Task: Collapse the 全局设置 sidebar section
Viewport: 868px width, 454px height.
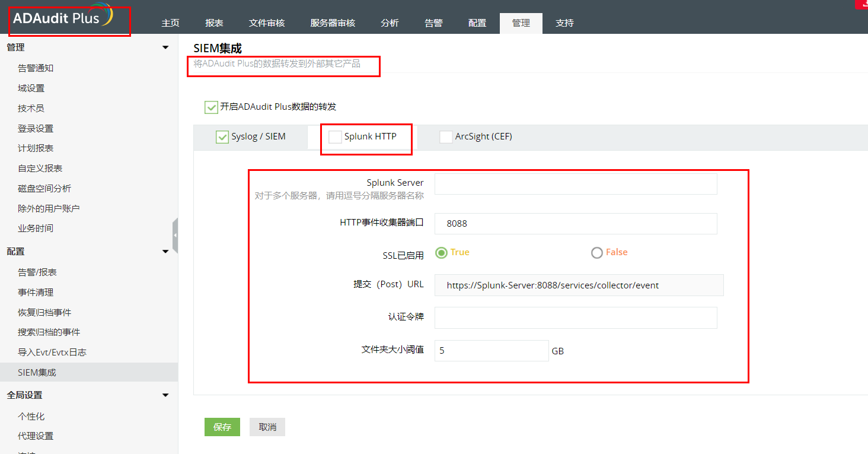Action: click(x=165, y=395)
